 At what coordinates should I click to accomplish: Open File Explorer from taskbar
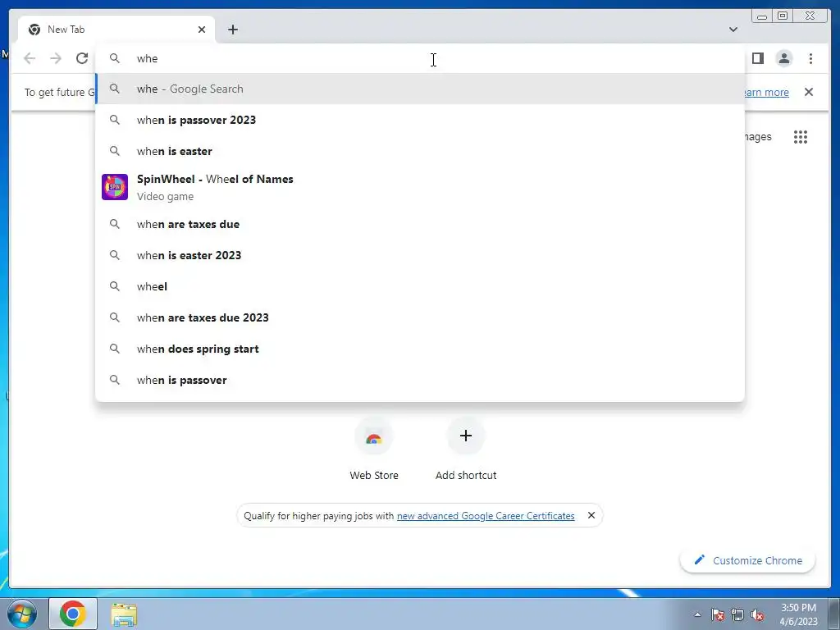[x=124, y=614]
